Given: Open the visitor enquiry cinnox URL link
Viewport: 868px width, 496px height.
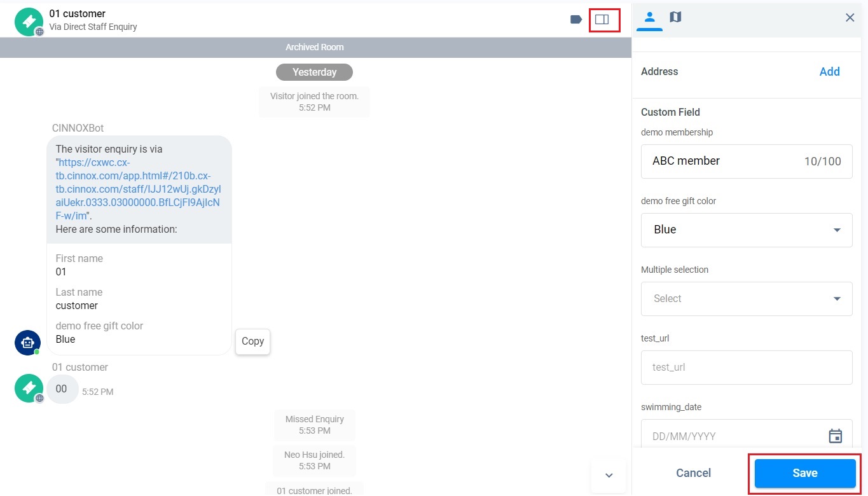Looking at the screenshot, I should pos(138,189).
